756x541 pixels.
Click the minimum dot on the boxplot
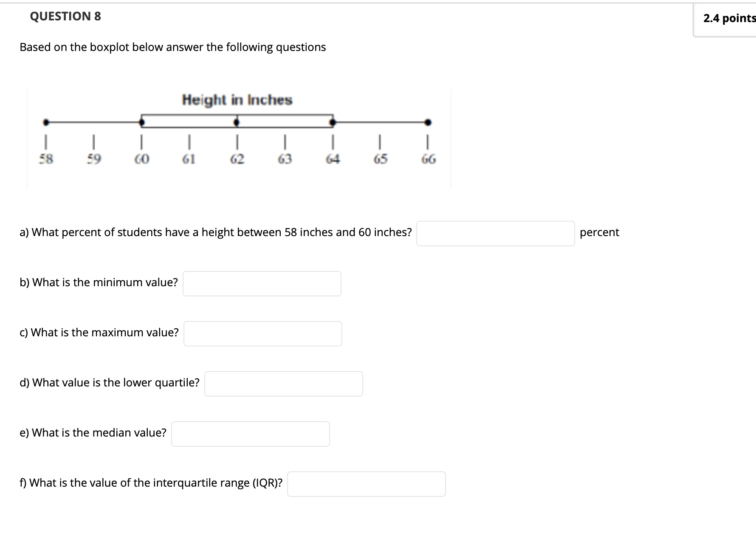tap(46, 122)
